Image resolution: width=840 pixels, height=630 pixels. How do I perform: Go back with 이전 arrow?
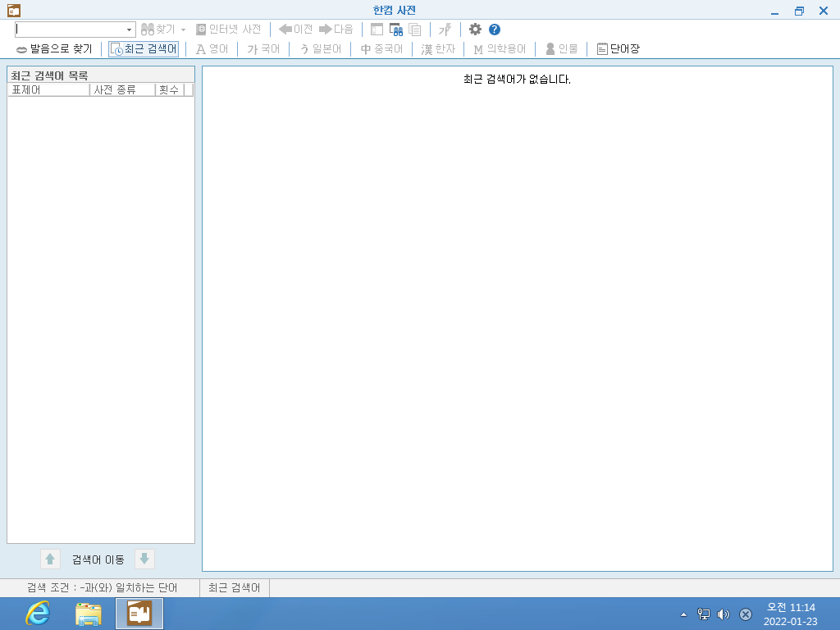pyautogui.click(x=295, y=29)
